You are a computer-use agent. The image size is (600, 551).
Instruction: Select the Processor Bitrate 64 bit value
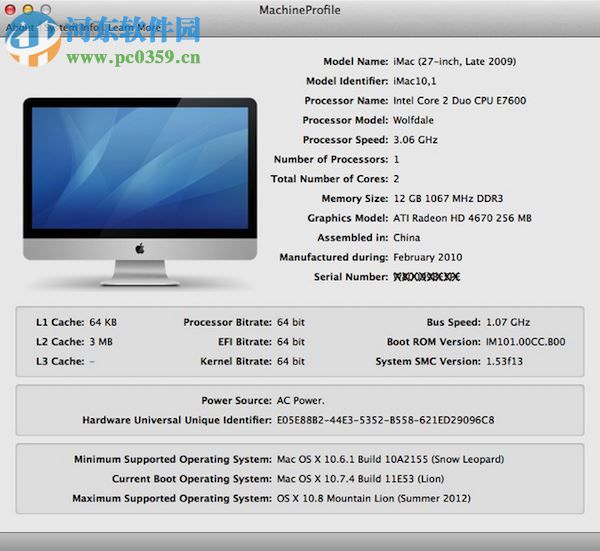291,322
